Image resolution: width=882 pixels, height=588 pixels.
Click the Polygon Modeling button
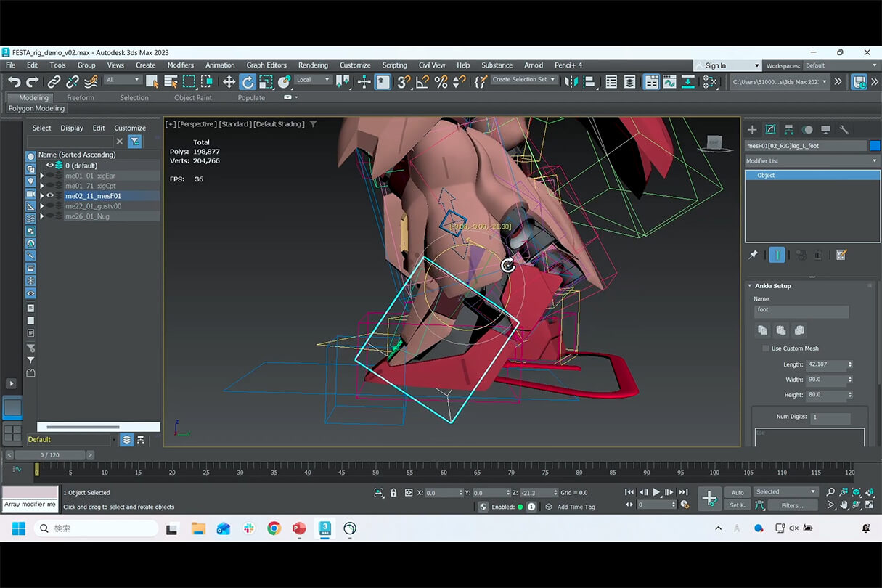36,108
